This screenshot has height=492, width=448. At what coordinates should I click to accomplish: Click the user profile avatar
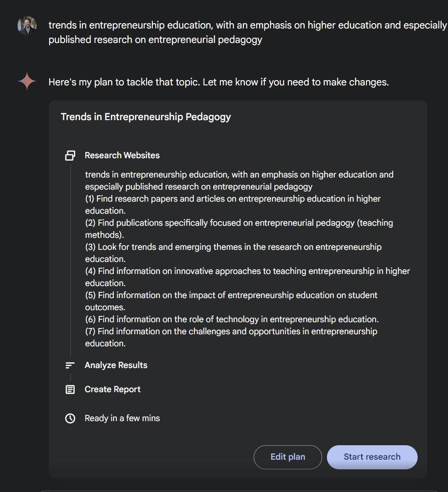27,26
